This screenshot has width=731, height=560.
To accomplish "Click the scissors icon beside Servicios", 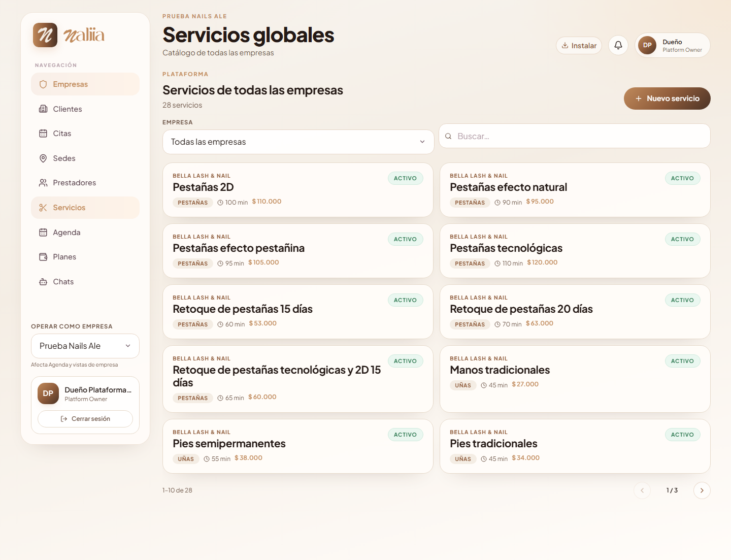I will point(43,208).
